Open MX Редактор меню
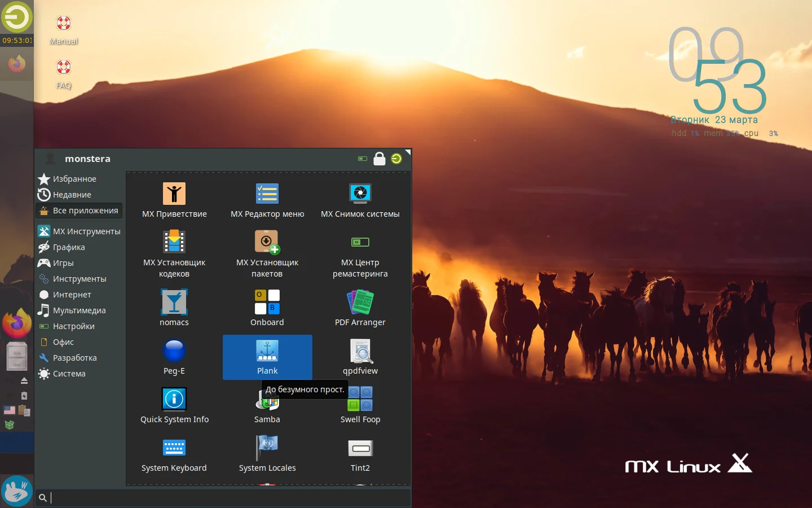 click(267, 199)
